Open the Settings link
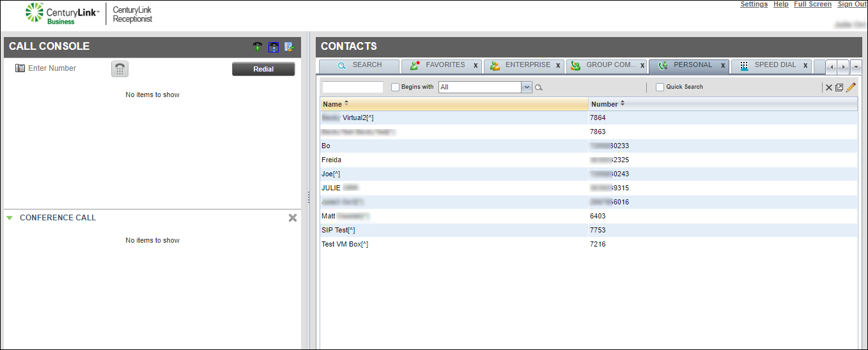The height and width of the screenshot is (350, 868). (x=754, y=4)
